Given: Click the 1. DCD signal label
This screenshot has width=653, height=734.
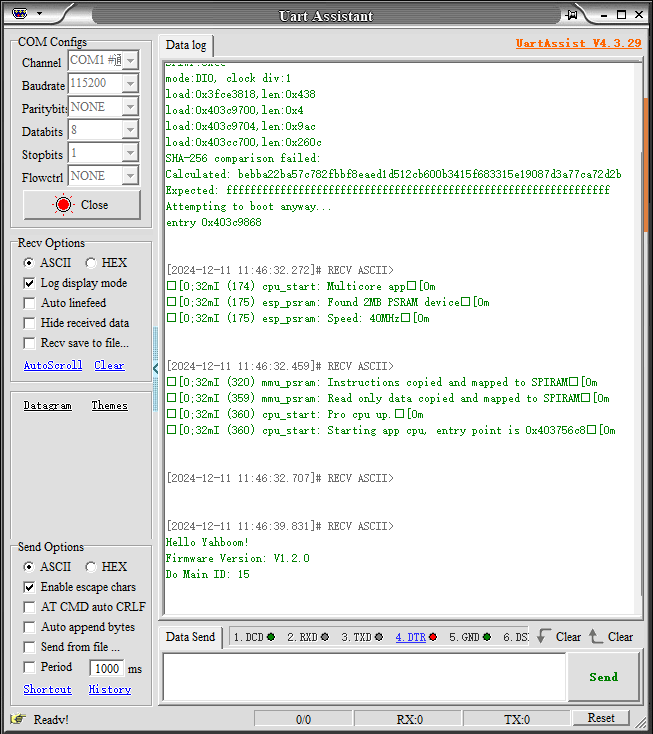Looking at the screenshot, I should 248,637.
